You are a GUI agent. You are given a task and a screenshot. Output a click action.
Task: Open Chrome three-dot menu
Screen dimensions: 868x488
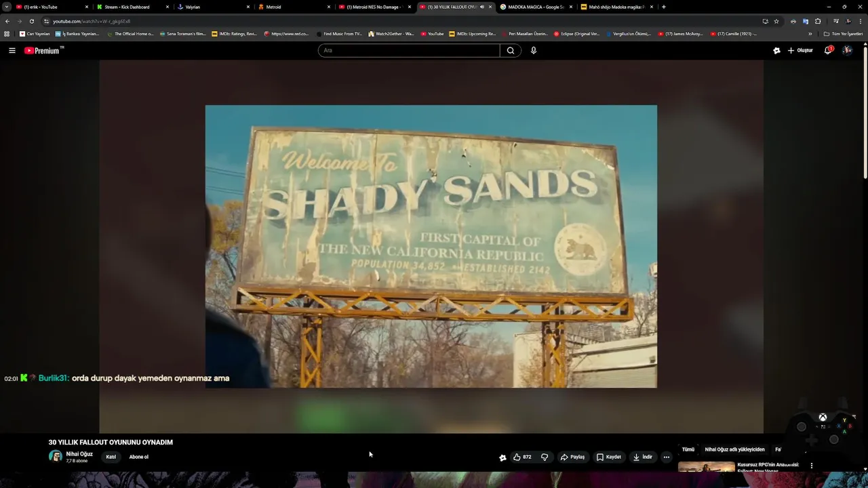(x=861, y=21)
